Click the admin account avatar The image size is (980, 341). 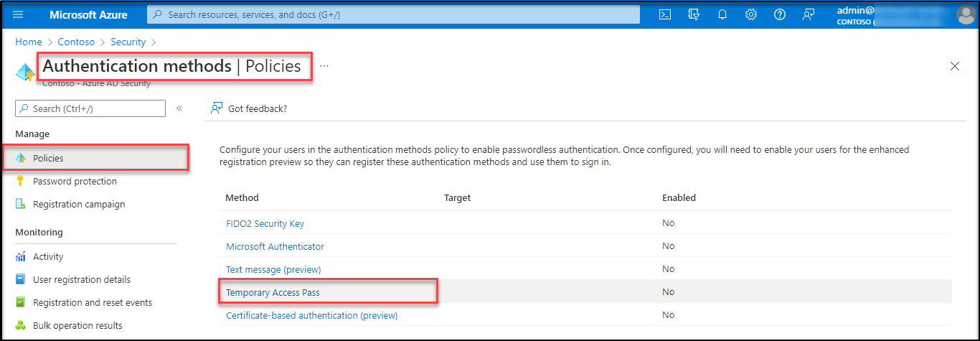966,14
